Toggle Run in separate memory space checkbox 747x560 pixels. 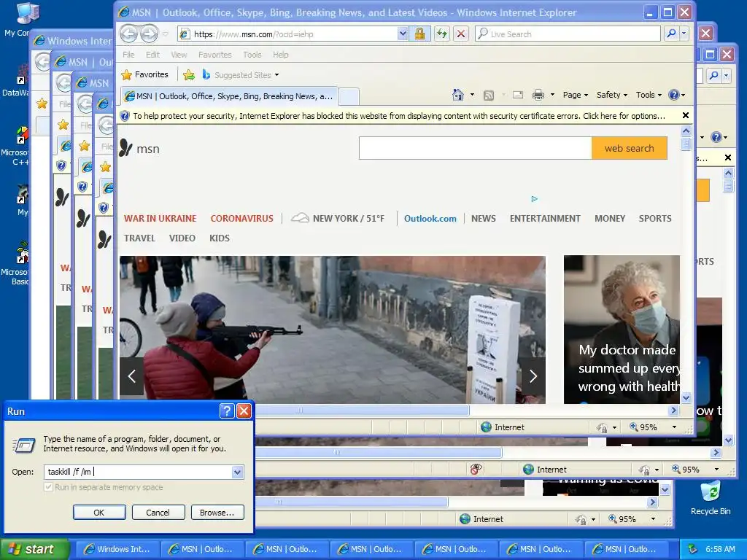48,487
